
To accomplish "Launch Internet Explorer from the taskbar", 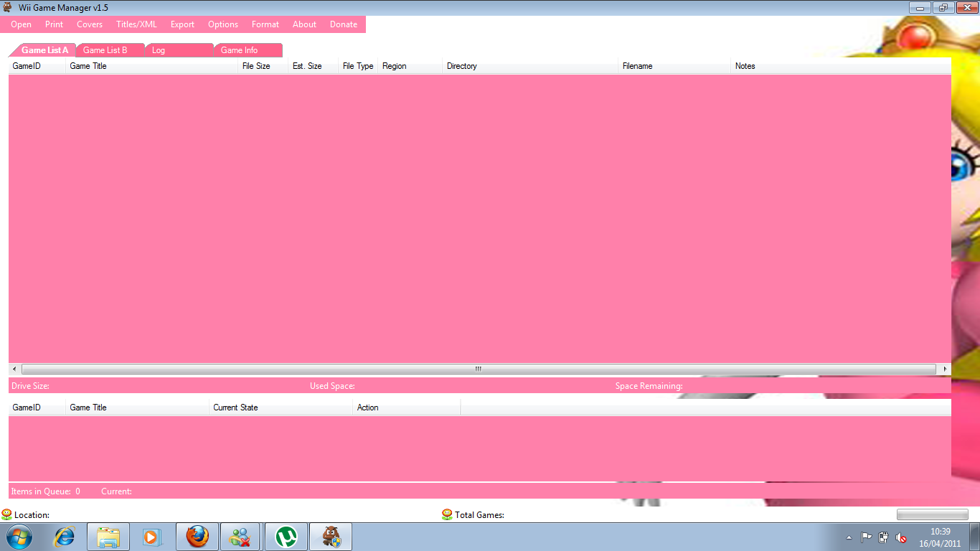I will pyautogui.click(x=65, y=537).
